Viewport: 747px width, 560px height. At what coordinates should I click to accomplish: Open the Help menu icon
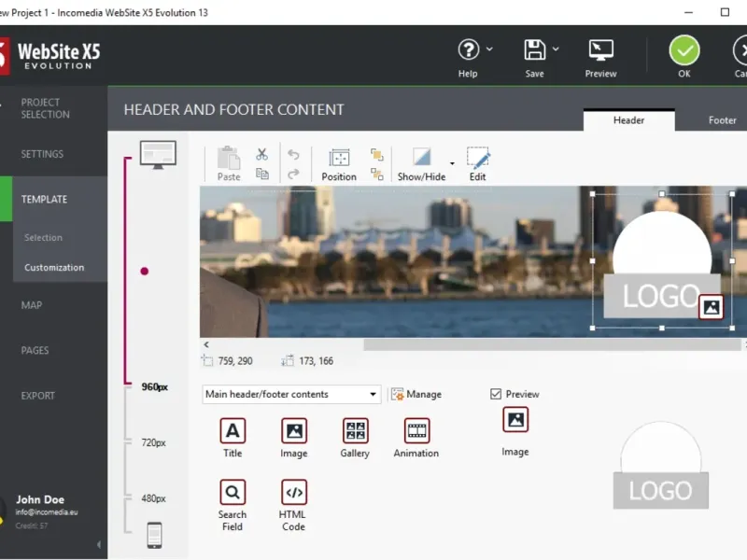pos(469,49)
